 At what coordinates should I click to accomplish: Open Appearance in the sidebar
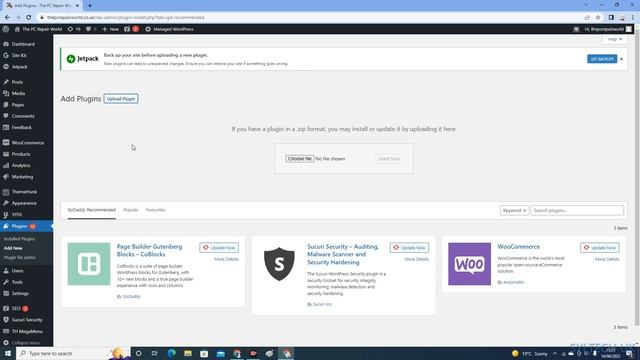tap(24, 203)
